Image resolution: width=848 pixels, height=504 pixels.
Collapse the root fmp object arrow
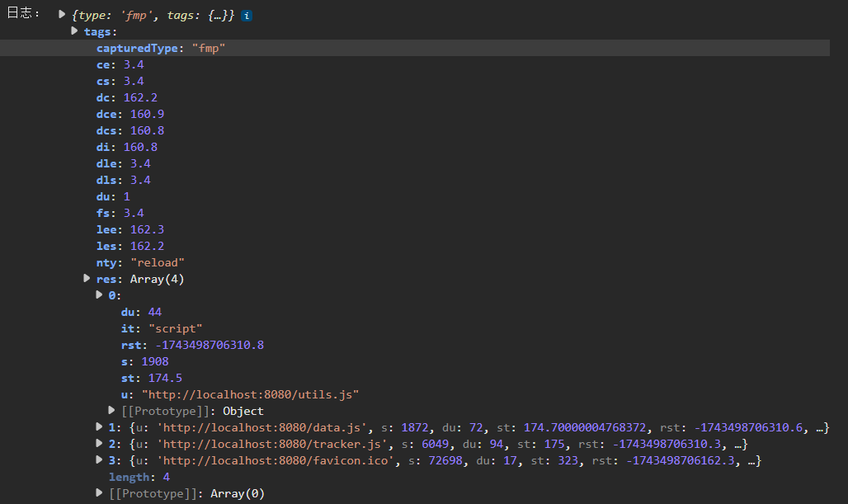click(62, 15)
